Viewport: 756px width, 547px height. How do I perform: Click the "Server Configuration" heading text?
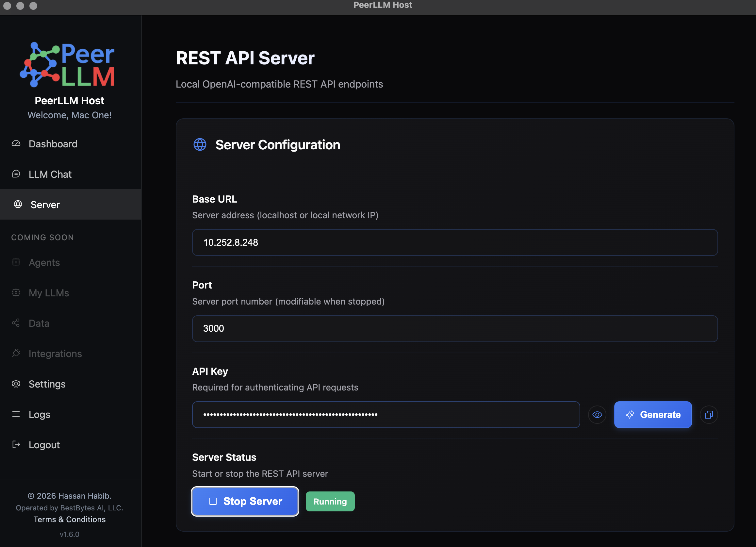(x=278, y=145)
